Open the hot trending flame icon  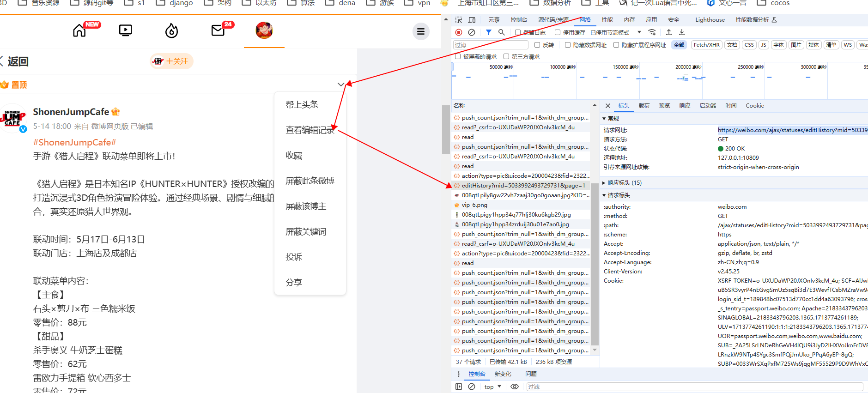click(171, 31)
